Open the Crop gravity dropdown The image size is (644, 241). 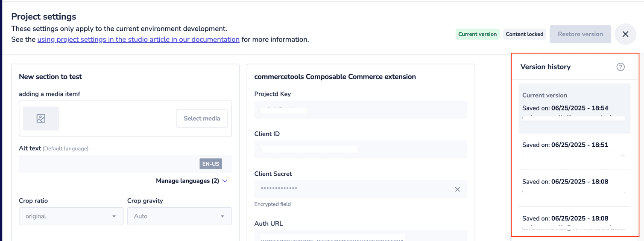(179, 216)
